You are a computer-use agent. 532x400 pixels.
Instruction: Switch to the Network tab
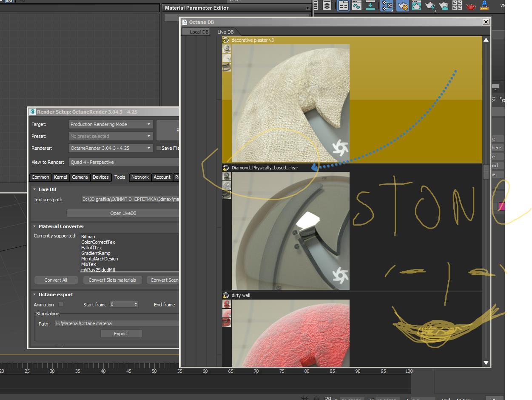click(x=140, y=177)
